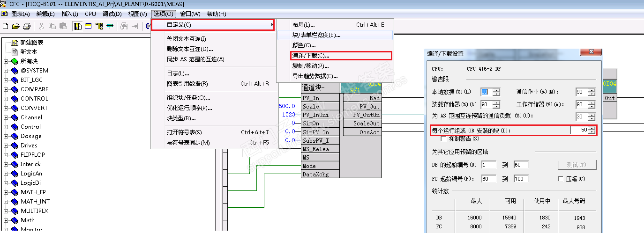
Task: Click the yellow hierarchy tree toolbar icon
Action: click(99, 26)
